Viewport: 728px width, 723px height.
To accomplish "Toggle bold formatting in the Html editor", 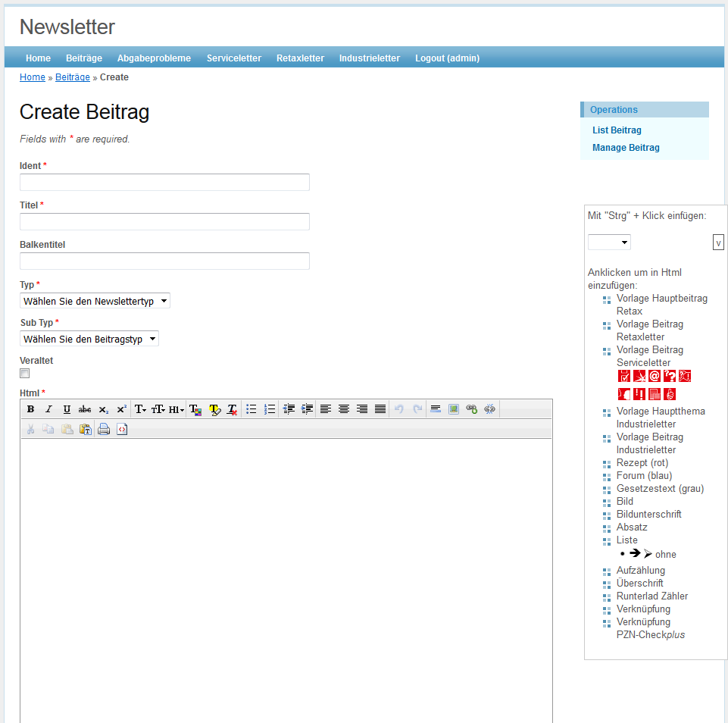I will point(30,409).
